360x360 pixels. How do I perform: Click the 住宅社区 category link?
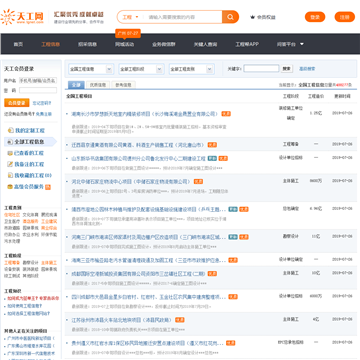[x=12, y=215]
